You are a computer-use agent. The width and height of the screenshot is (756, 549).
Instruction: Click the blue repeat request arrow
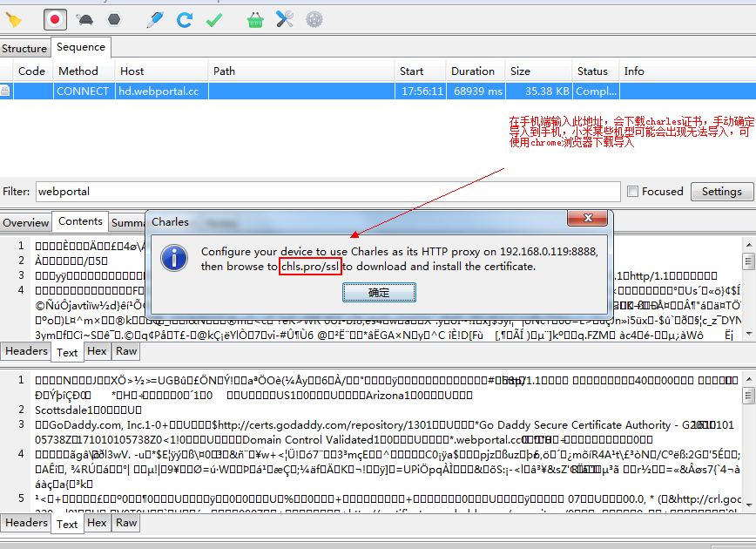pyautogui.click(x=184, y=20)
